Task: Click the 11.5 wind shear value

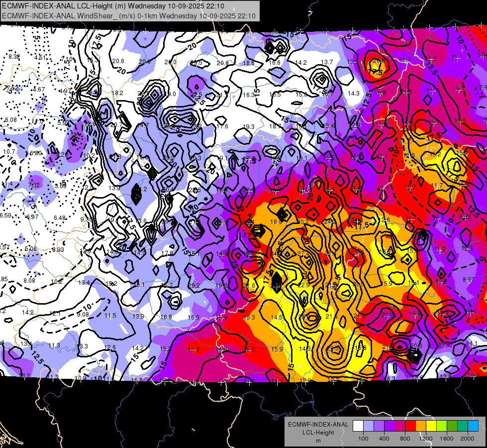Action: click(110, 315)
